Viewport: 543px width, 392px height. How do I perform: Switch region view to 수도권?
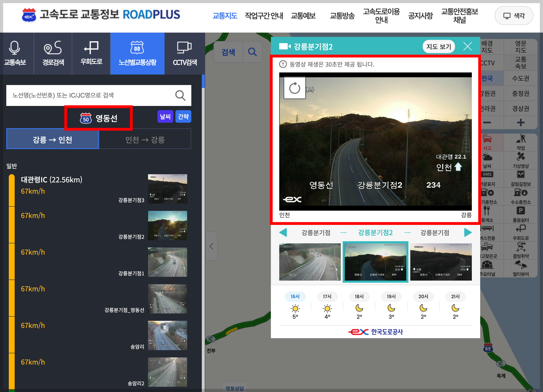tap(521, 78)
